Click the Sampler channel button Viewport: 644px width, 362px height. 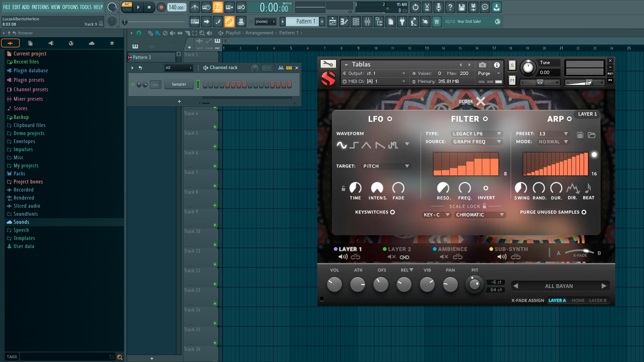coord(179,84)
